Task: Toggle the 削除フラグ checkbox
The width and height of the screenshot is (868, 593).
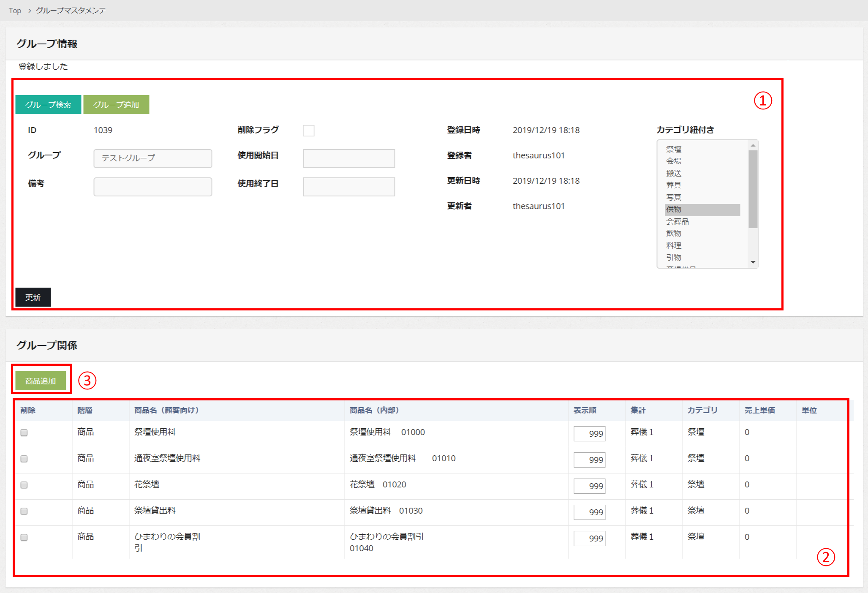Action: click(309, 131)
